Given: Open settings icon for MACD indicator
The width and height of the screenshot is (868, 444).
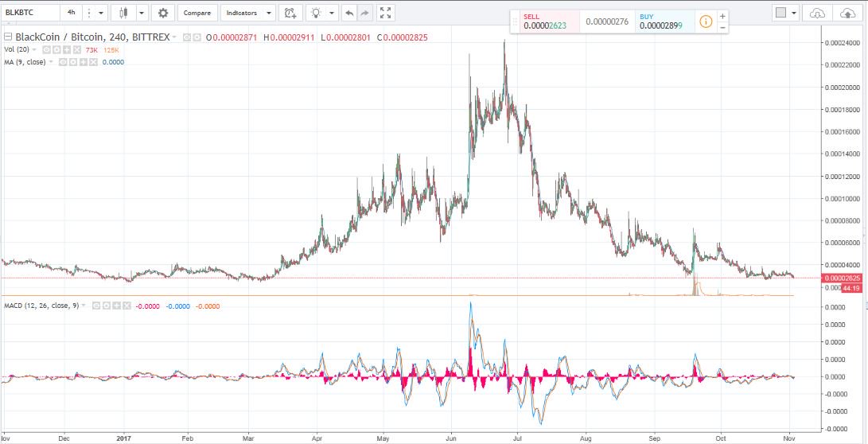Looking at the screenshot, I should [107, 306].
